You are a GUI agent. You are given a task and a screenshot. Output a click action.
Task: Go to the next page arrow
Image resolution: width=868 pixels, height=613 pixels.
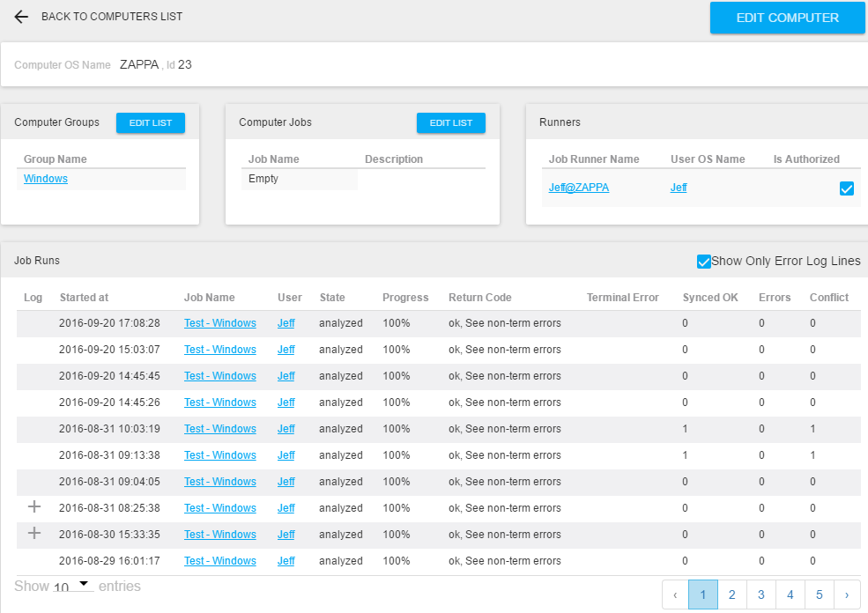pyautogui.click(x=847, y=595)
